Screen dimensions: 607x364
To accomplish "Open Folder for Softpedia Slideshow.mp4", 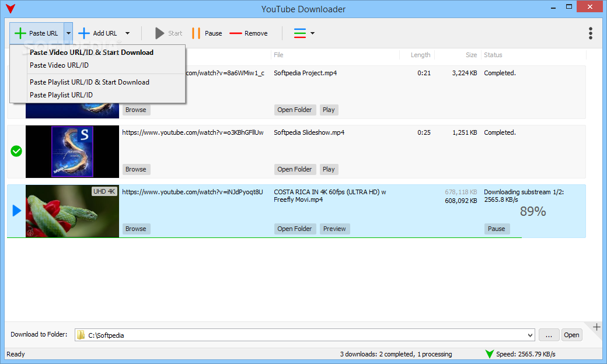I will click(295, 169).
